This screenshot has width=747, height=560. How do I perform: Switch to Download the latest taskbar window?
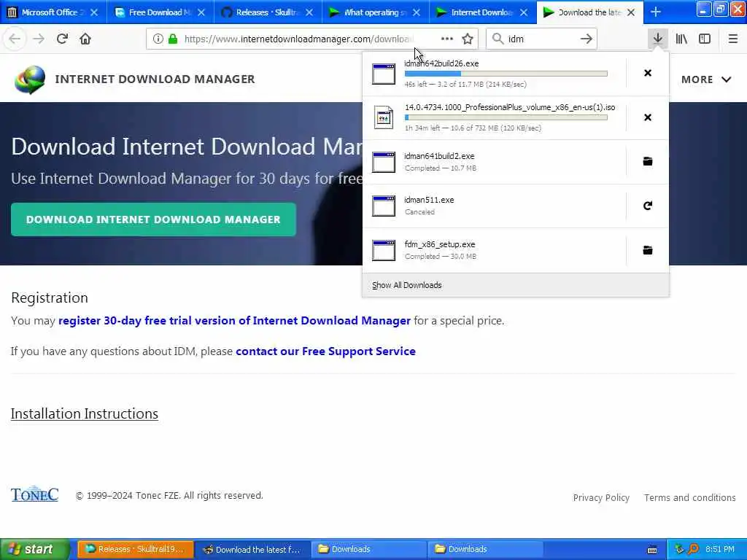click(252, 549)
